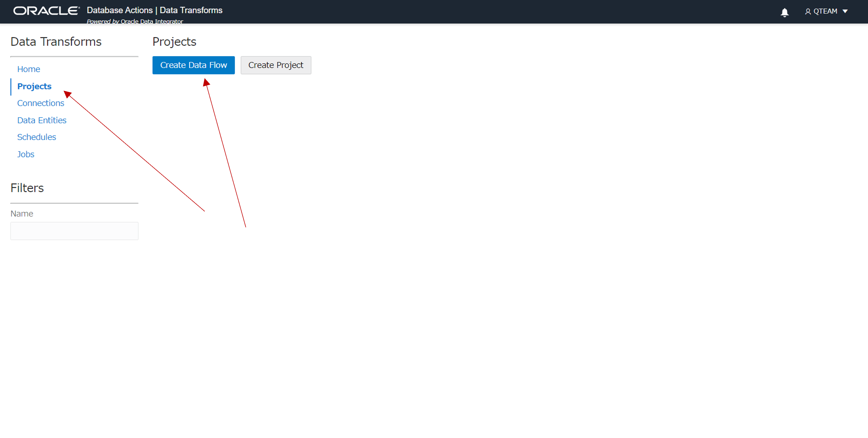This screenshot has width=868, height=438.
Task: Navigate to Home section
Action: coord(28,69)
